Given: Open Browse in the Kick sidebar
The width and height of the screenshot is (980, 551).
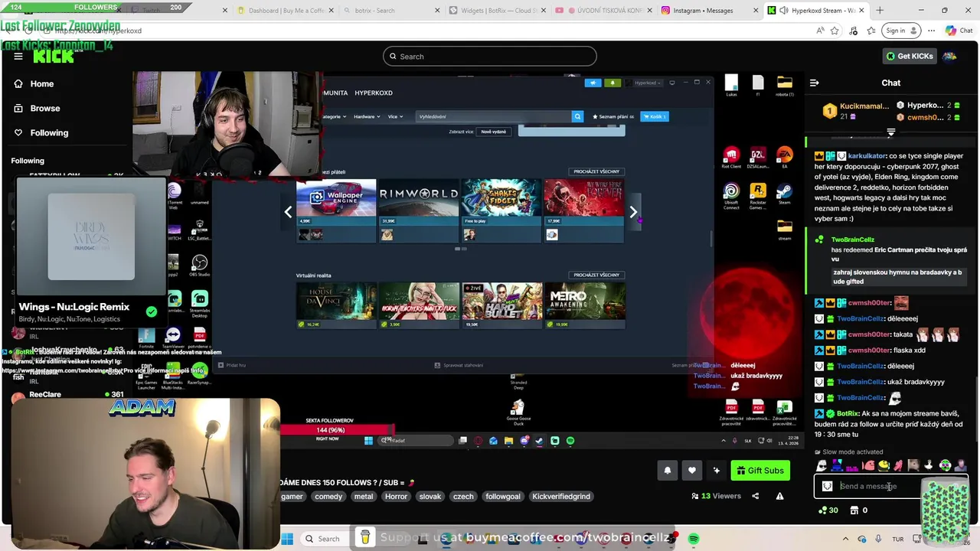Looking at the screenshot, I should (44, 109).
